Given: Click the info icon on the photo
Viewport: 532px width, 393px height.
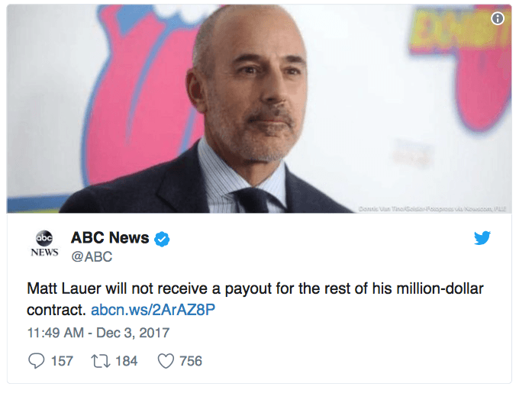Looking at the screenshot, I should pyautogui.click(x=498, y=18).
